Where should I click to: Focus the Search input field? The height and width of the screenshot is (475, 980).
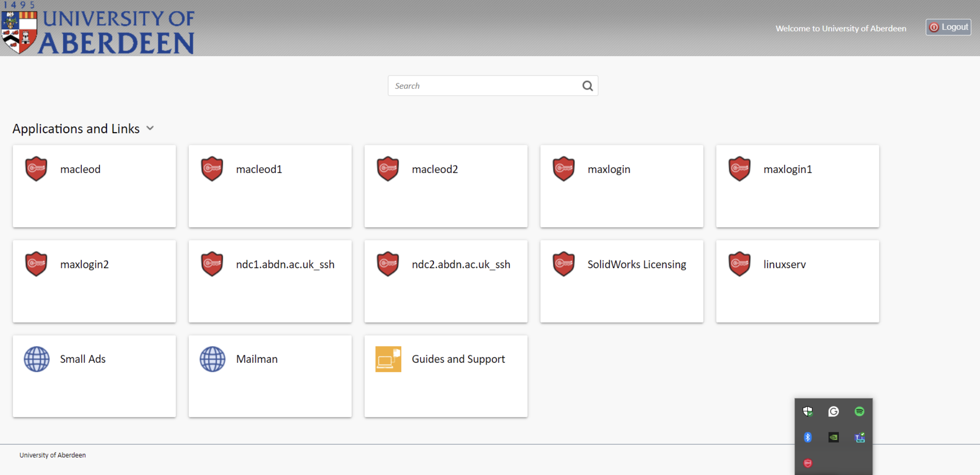[x=493, y=86]
